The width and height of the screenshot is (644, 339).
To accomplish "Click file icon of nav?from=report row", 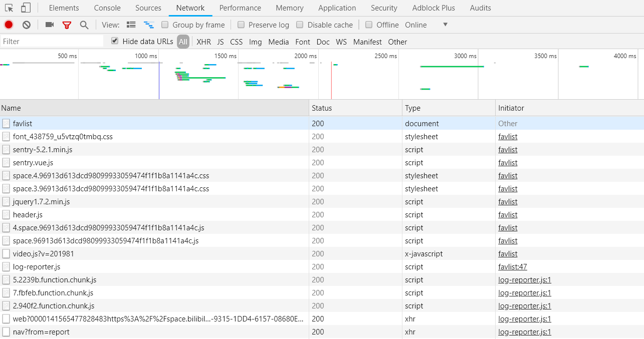I will pyautogui.click(x=6, y=331).
